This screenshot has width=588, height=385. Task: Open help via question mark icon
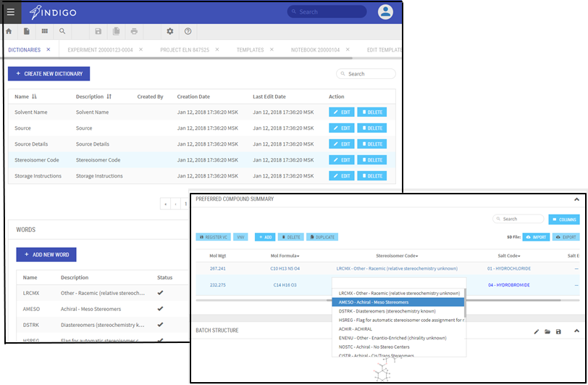click(x=188, y=31)
